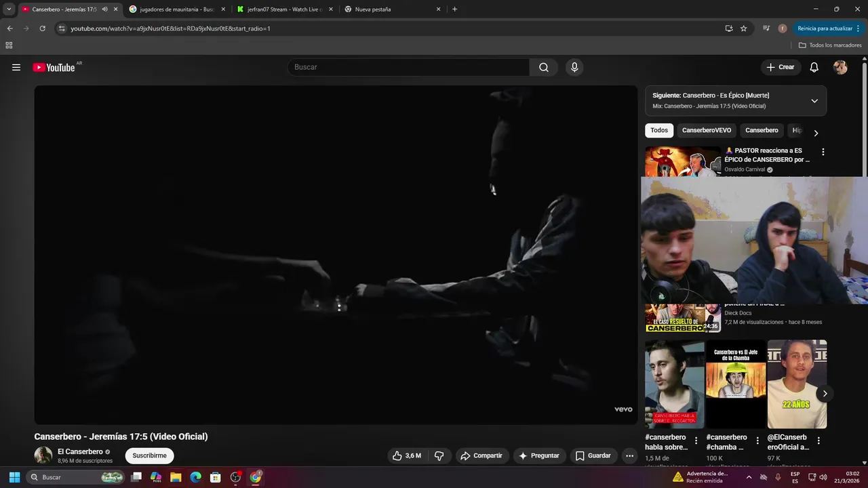Open the PASTOR reacciona video thumbnail
This screenshot has height=488, width=868.
(x=683, y=162)
